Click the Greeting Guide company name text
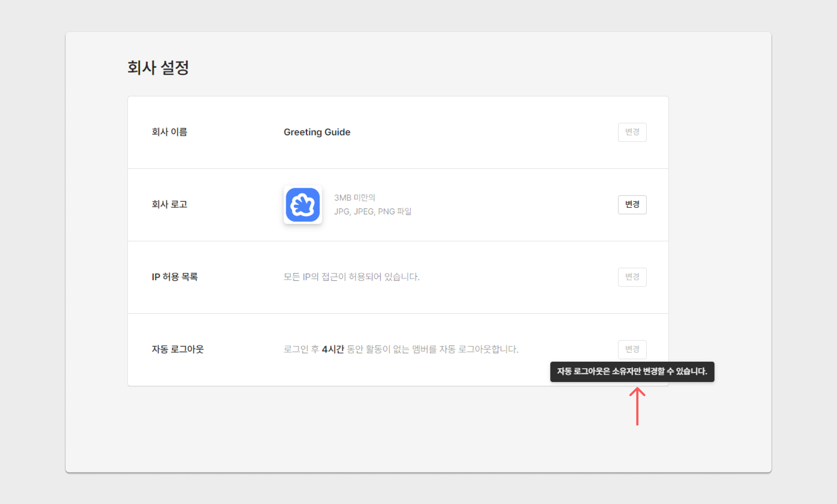This screenshot has height=504, width=837. (x=317, y=132)
